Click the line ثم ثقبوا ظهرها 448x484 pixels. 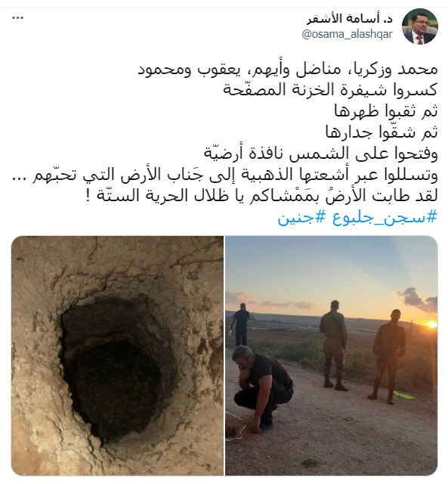point(386,111)
